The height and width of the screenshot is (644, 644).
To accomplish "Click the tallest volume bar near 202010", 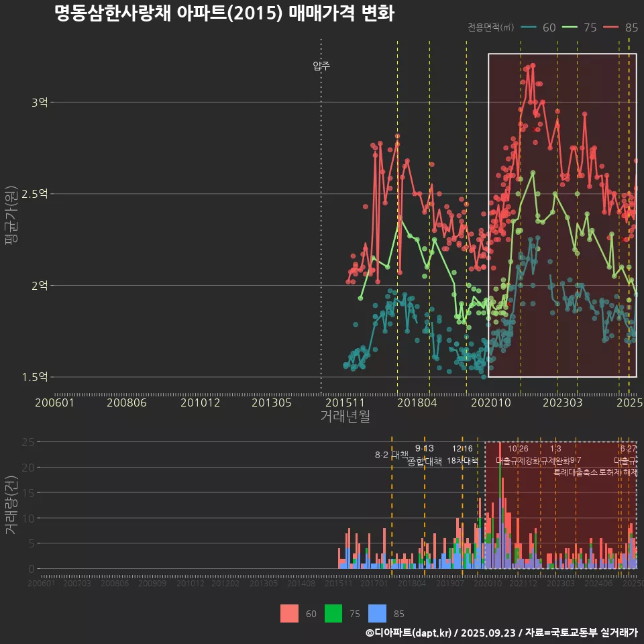I will pos(500,505).
